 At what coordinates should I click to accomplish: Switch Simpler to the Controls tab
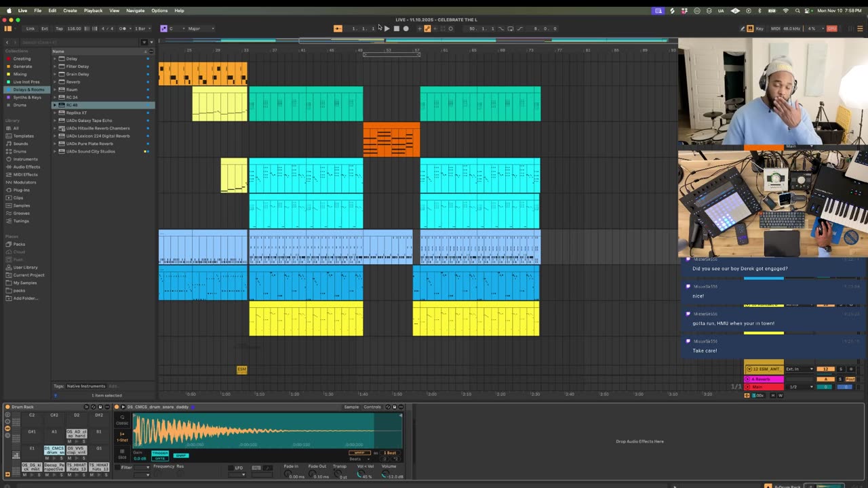click(372, 407)
